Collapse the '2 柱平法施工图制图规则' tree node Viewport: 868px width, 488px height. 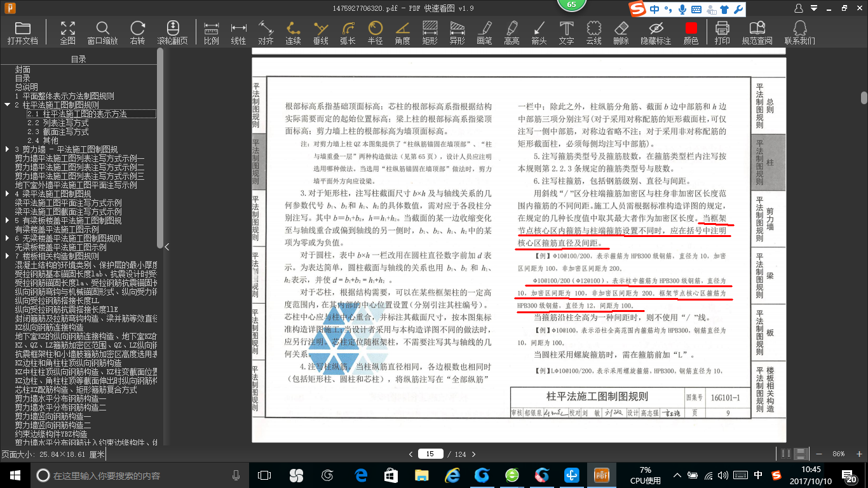click(x=7, y=105)
